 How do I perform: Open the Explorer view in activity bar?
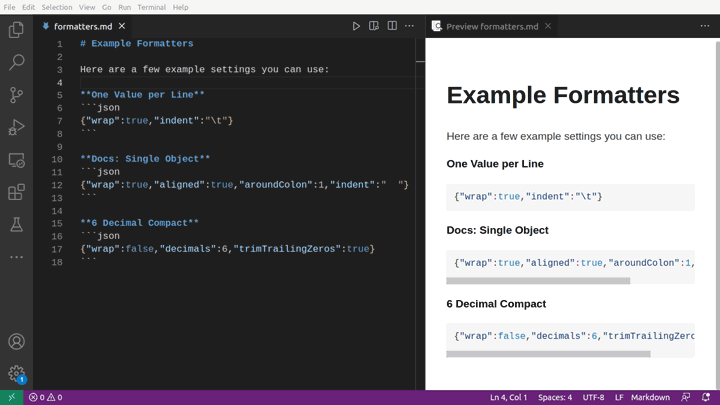[16, 30]
